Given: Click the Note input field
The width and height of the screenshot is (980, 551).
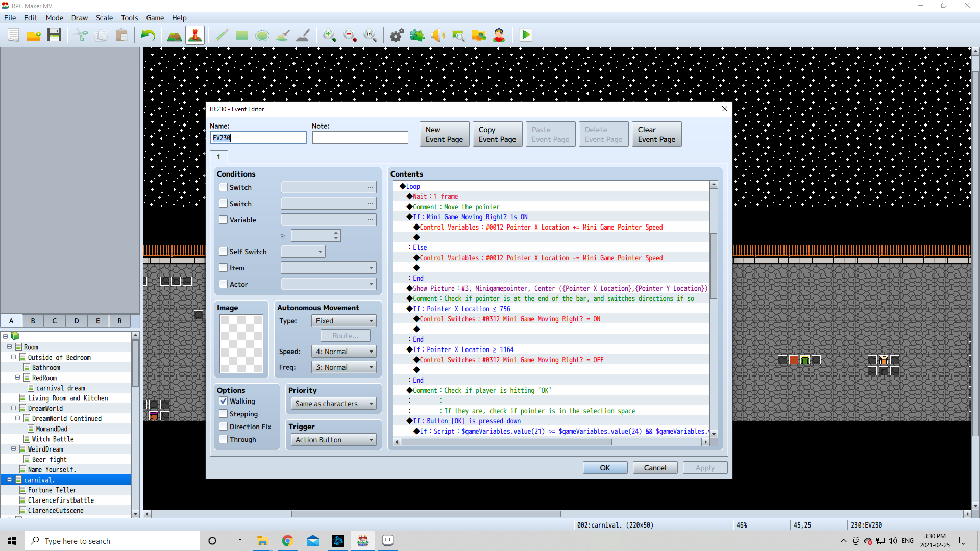Looking at the screenshot, I should click(x=360, y=138).
